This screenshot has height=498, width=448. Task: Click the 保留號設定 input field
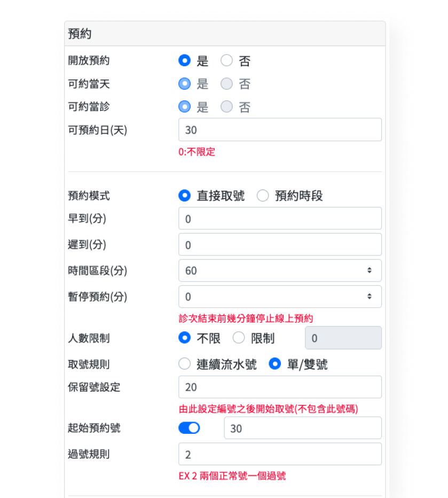[x=280, y=387]
